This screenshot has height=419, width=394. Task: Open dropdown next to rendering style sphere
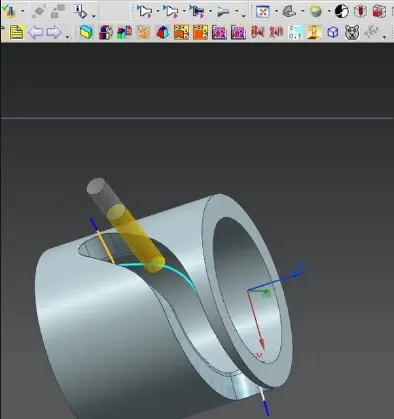click(329, 12)
